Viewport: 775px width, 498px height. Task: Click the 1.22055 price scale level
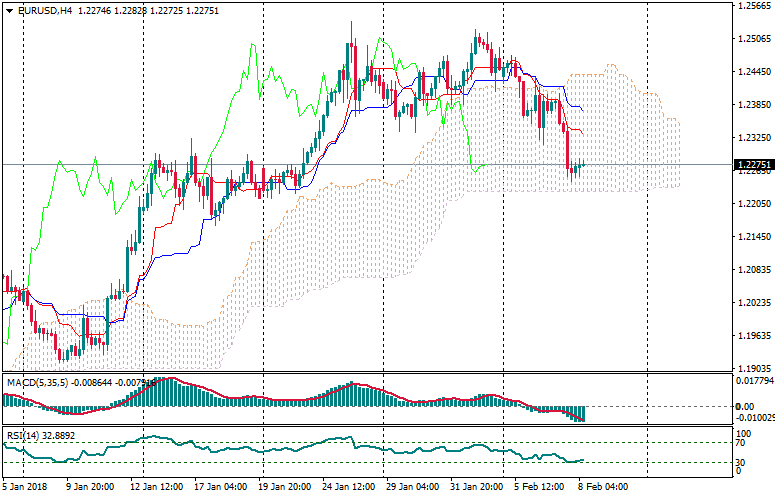point(754,204)
